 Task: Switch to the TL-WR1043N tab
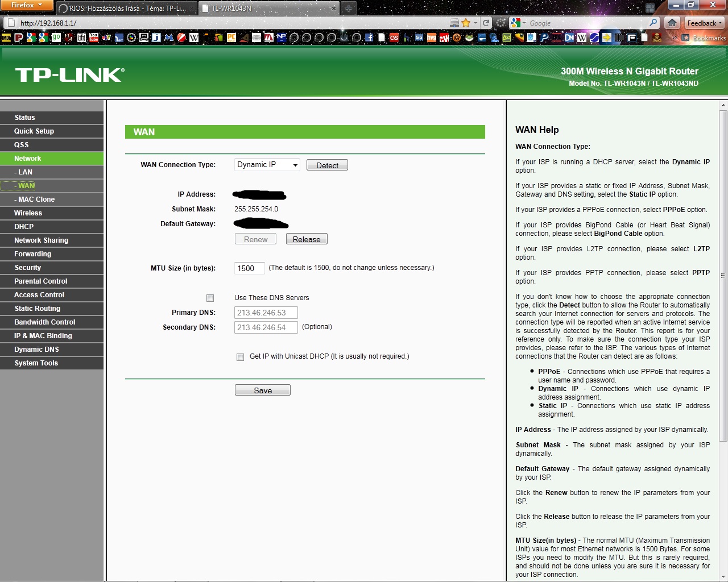tap(269, 9)
